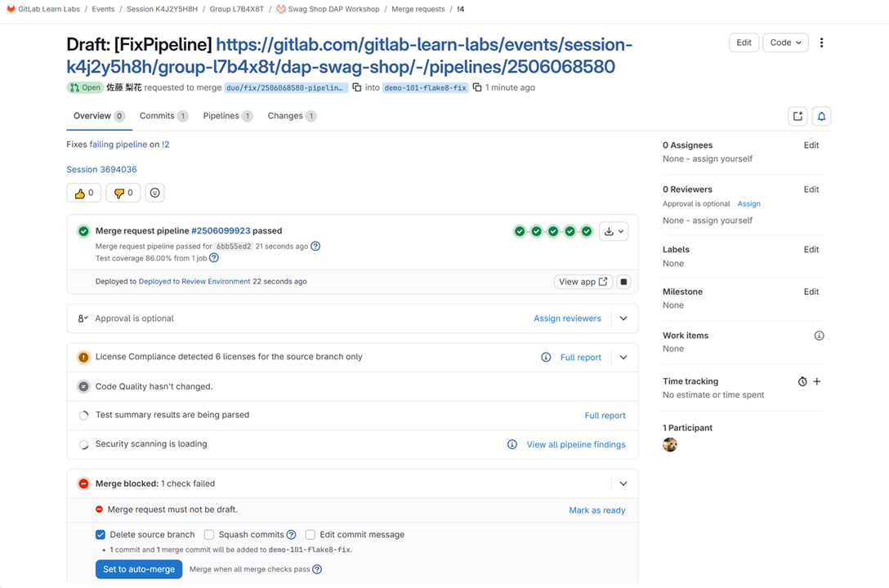The height and width of the screenshot is (588, 889).
Task: Click License Compliance info icon
Action: (x=546, y=357)
